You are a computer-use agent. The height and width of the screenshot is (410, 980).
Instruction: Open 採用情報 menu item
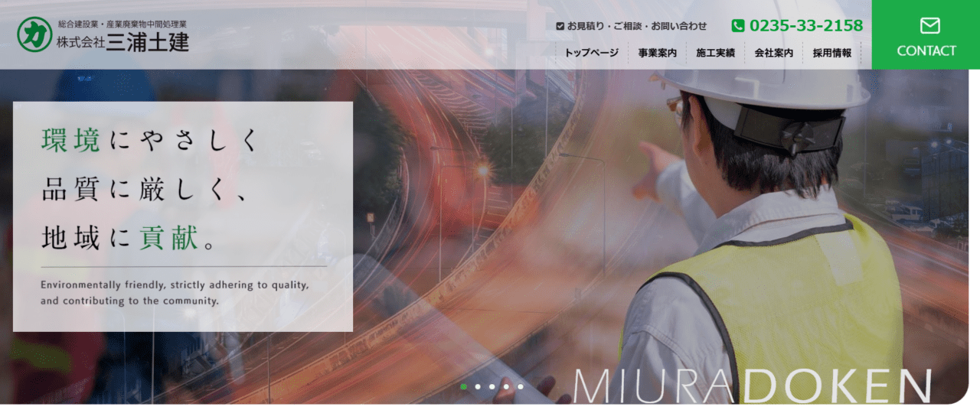click(832, 53)
